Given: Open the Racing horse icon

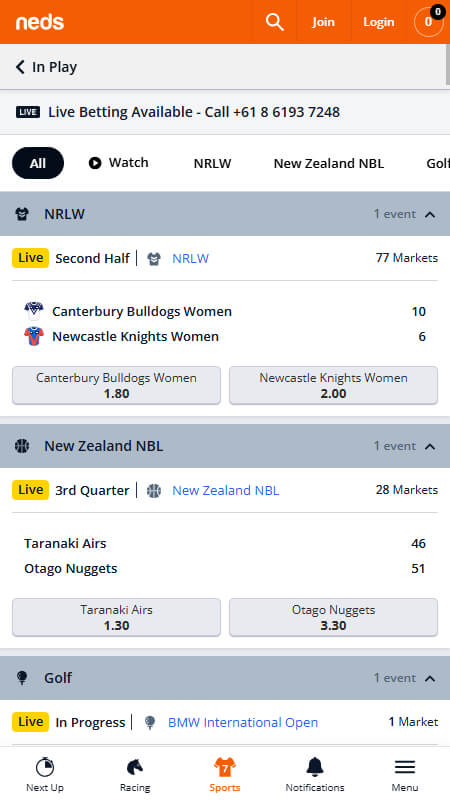Looking at the screenshot, I should click(x=135, y=766).
